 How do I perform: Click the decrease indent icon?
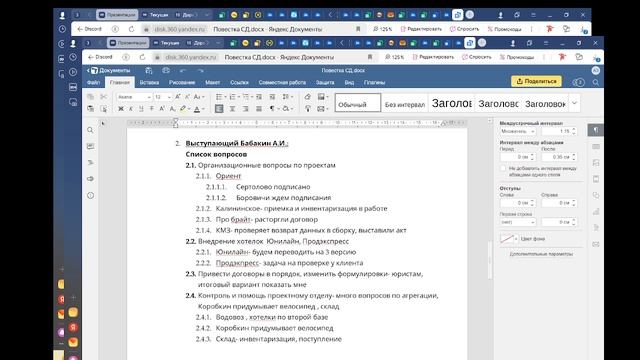259,97
